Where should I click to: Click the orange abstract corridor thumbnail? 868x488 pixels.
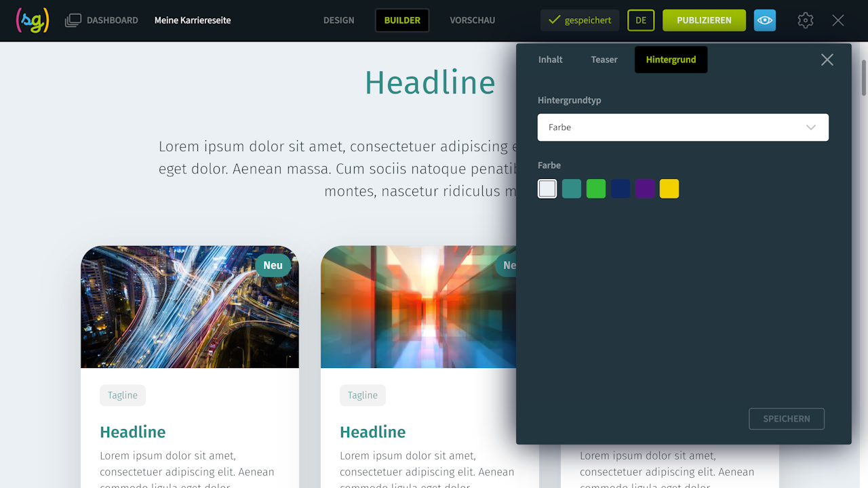pos(418,307)
